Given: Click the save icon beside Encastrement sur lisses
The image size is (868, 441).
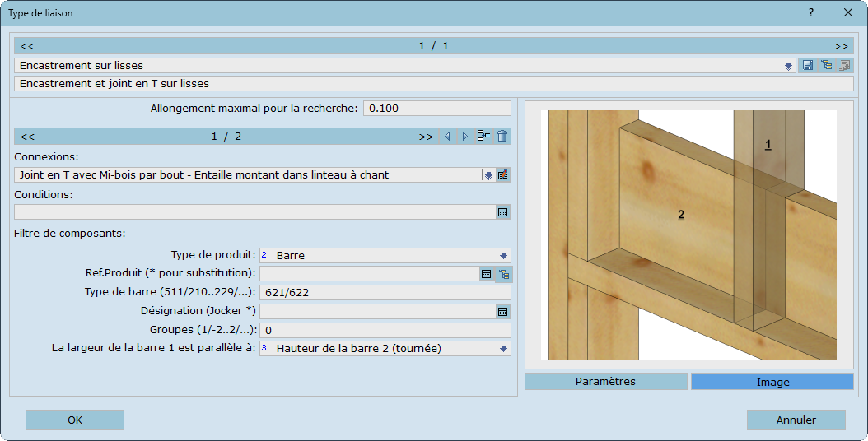Looking at the screenshot, I should 808,65.
